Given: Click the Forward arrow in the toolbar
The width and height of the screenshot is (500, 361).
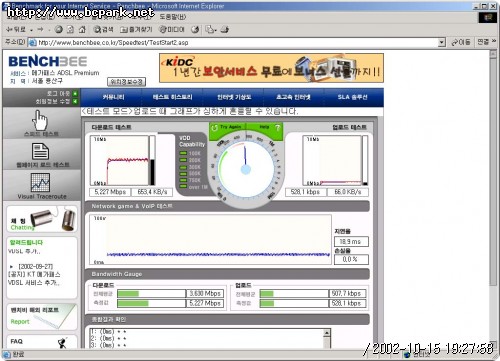Looking at the screenshot, I should [40, 30].
